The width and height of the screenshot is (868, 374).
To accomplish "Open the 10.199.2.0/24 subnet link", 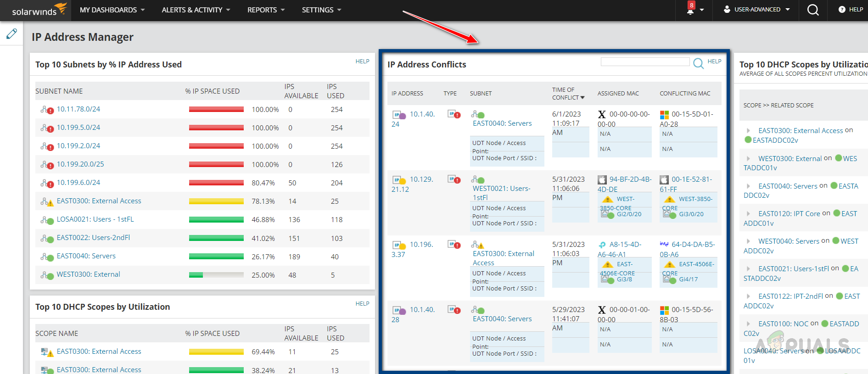I will (x=78, y=146).
